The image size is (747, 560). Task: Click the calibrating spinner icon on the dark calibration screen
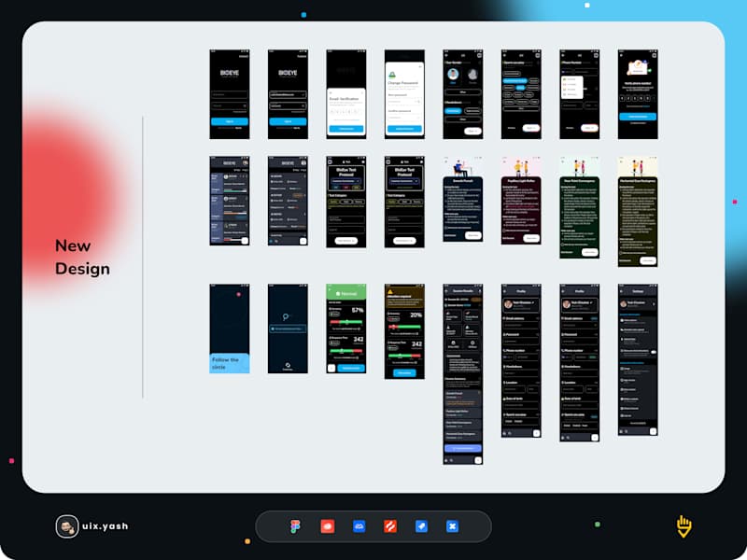288,365
